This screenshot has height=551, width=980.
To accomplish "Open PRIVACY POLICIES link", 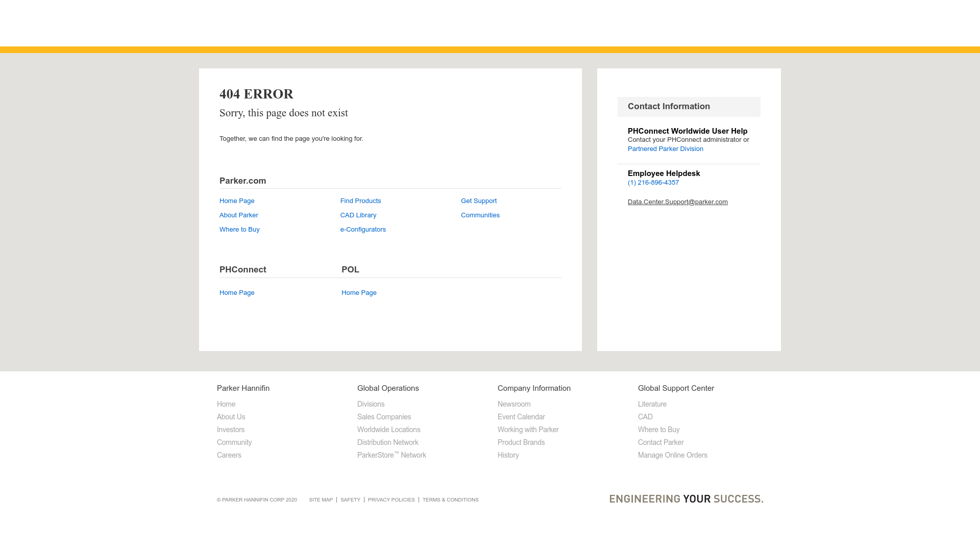I will (x=391, y=500).
